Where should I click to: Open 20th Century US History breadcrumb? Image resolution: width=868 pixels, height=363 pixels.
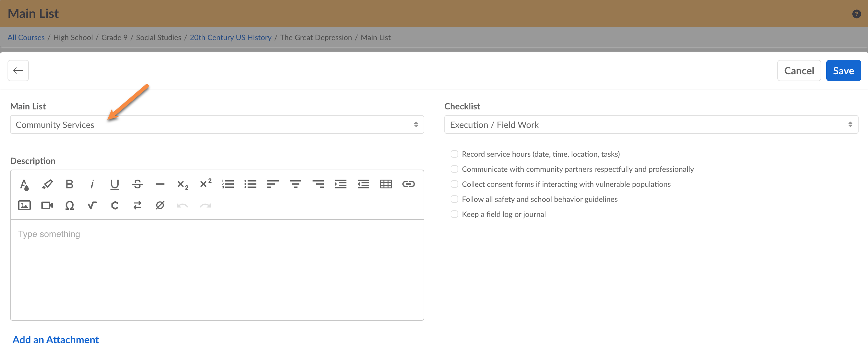coord(230,37)
